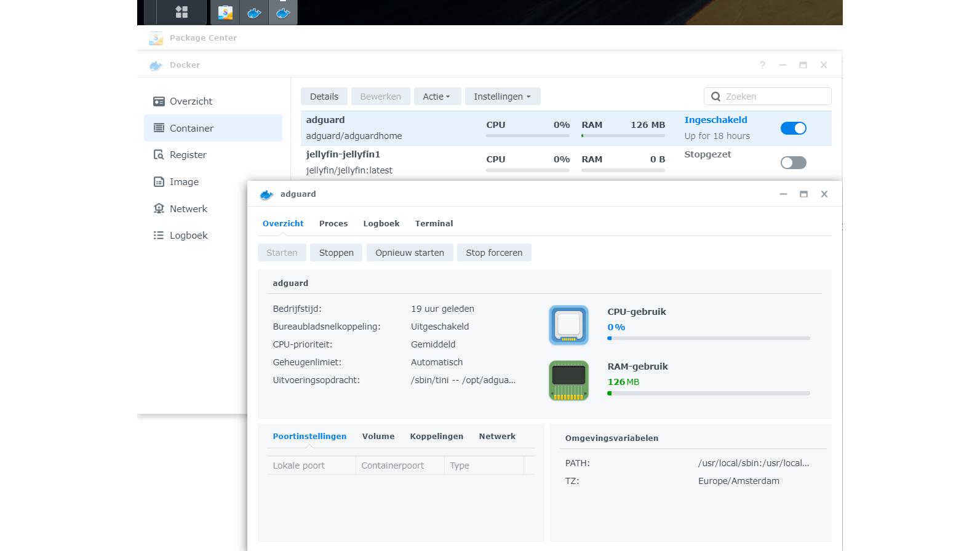Switch to the Logboek tab in adguard
The image size is (980, 551).
tap(381, 224)
